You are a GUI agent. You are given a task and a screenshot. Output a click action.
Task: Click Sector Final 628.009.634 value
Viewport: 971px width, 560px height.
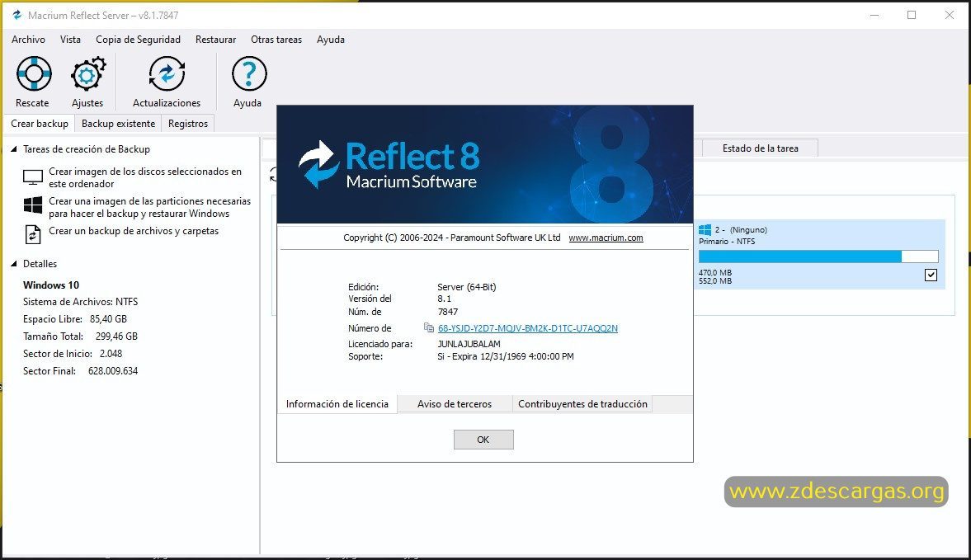pyautogui.click(x=113, y=371)
